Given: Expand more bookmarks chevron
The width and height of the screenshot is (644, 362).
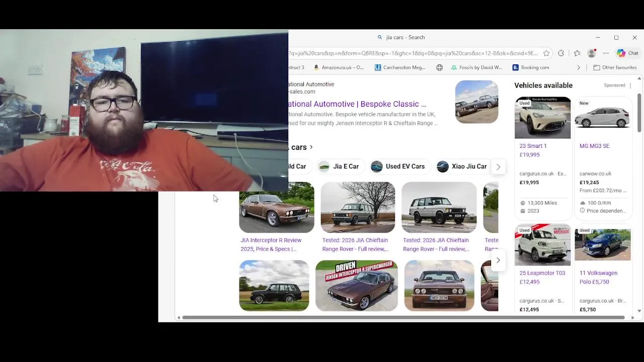Looking at the screenshot, I should tap(579, 67).
